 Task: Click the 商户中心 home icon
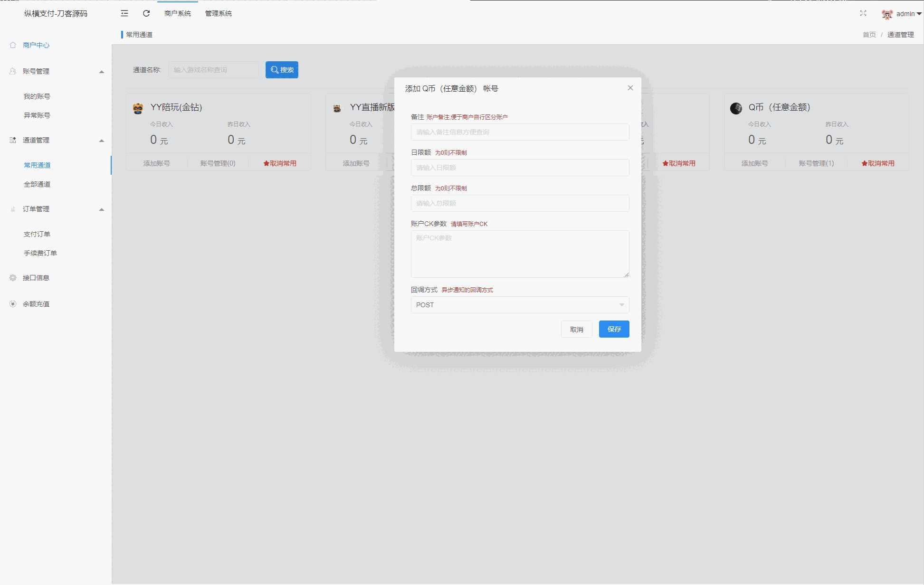click(x=13, y=45)
